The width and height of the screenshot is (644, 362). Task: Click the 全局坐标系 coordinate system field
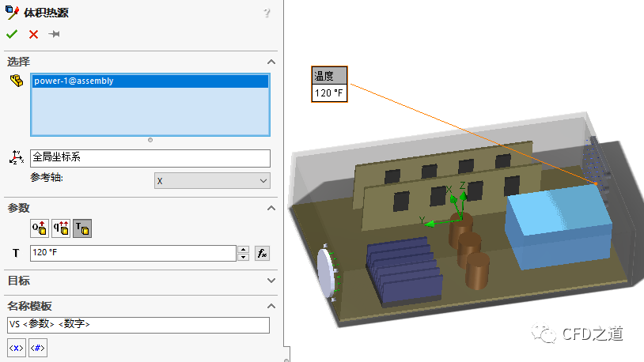150,158
